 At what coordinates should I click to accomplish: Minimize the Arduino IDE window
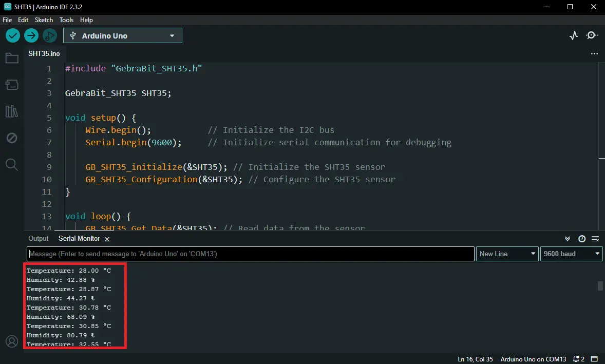pyautogui.click(x=547, y=7)
